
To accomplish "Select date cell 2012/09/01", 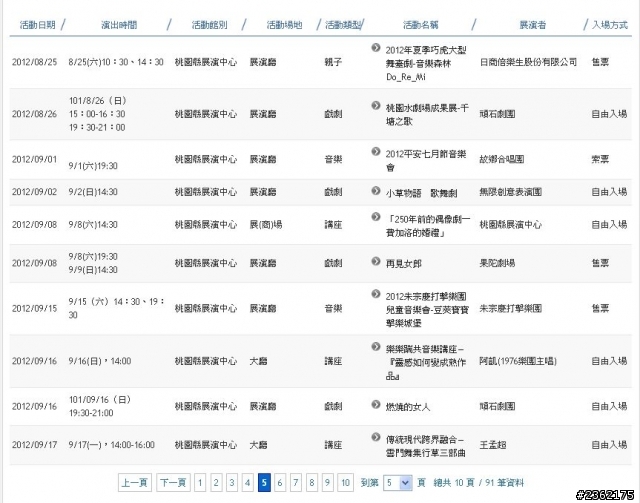I will tap(34, 159).
